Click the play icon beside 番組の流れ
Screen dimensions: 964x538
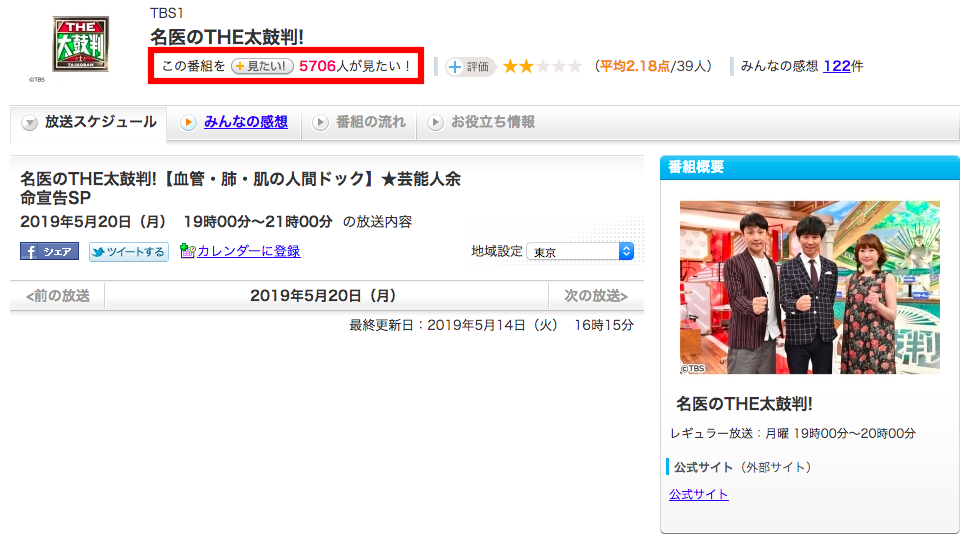pos(320,122)
